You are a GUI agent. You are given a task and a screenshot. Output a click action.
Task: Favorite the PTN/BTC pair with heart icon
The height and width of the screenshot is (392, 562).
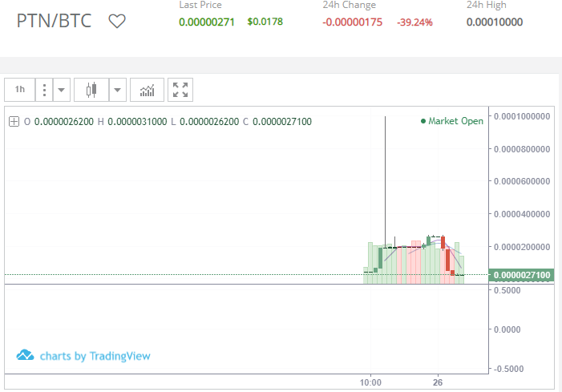[117, 22]
